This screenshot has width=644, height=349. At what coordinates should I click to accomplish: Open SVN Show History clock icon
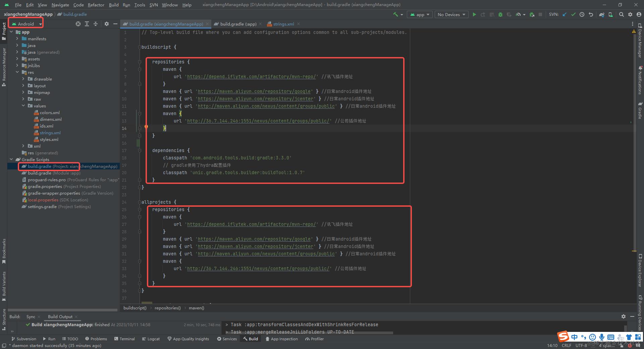point(582,14)
